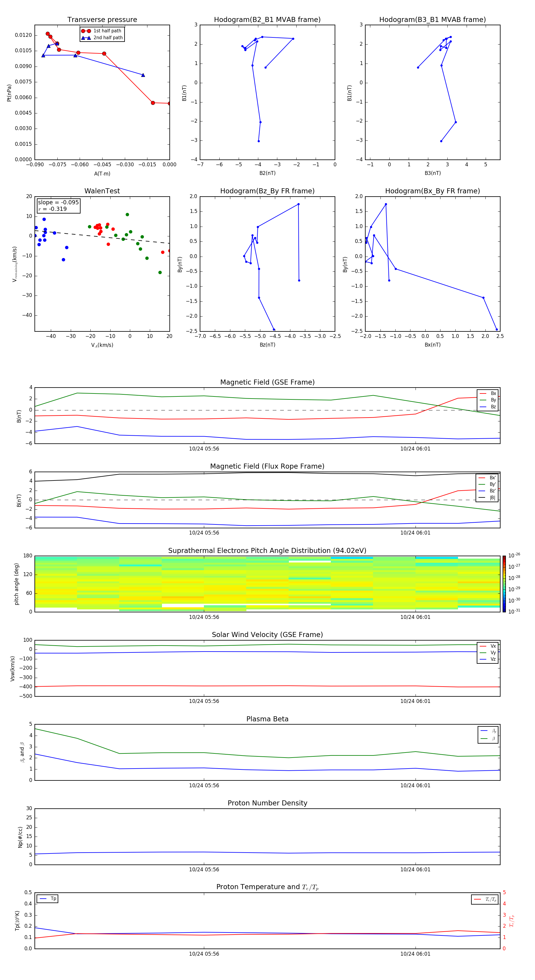Select "Vx" in the solar wind legend
This screenshot has height=980, width=535.
point(488,647)
